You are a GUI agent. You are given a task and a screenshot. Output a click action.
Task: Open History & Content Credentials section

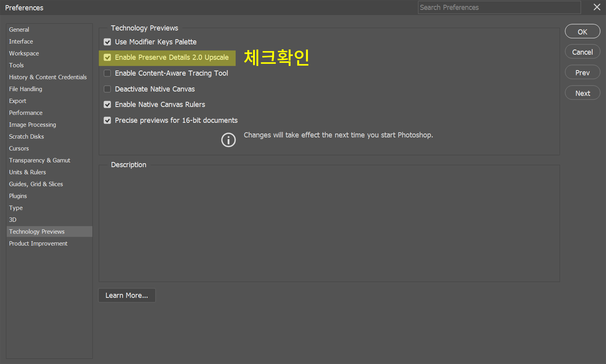(x=48, y=77)
